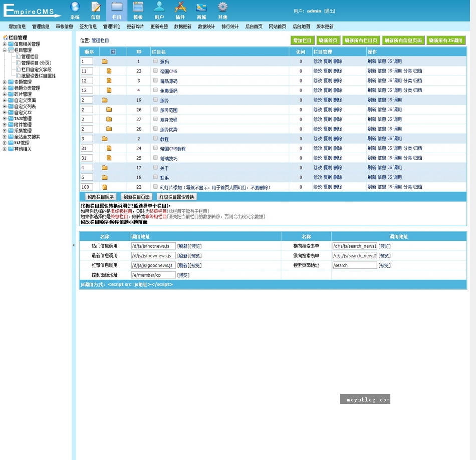Open the 信息 document icon
Image resolution: width=476 pixels, height=460 pixels.
[x=96, y=7]
